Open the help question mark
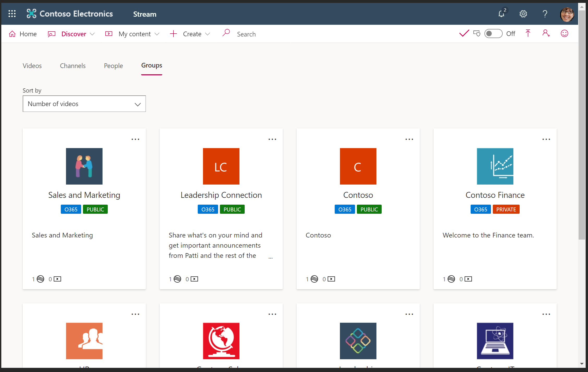 [545, 14]
